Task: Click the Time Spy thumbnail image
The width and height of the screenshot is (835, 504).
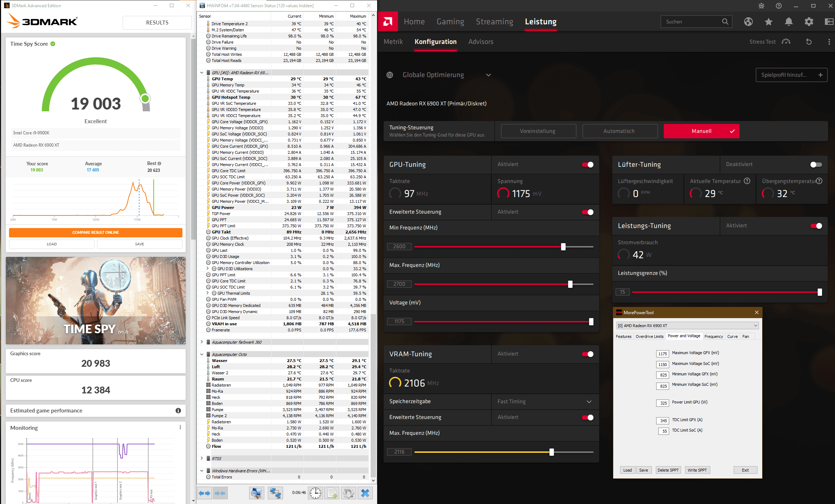Action: (96, 300)
